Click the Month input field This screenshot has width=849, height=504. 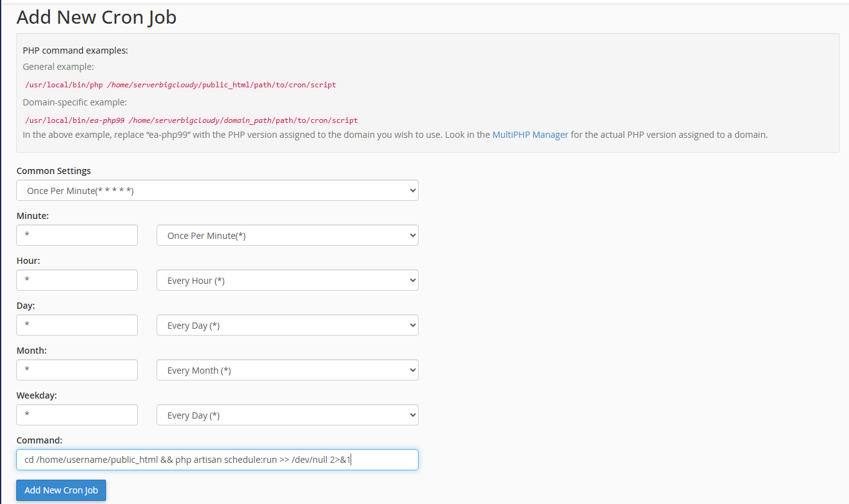tap(77, 370)
